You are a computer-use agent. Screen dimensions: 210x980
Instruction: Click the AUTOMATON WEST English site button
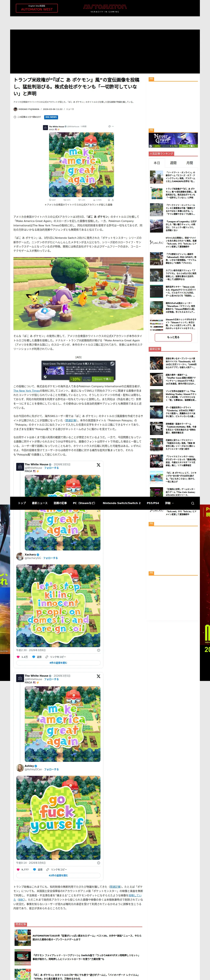pyautogui.click(x=37, y=8)
